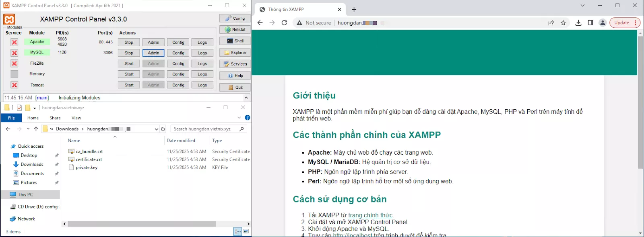This screenshot has height=237, width=644.
Task: Go up one folder in Explorer
Action: [x=36, y=129]
